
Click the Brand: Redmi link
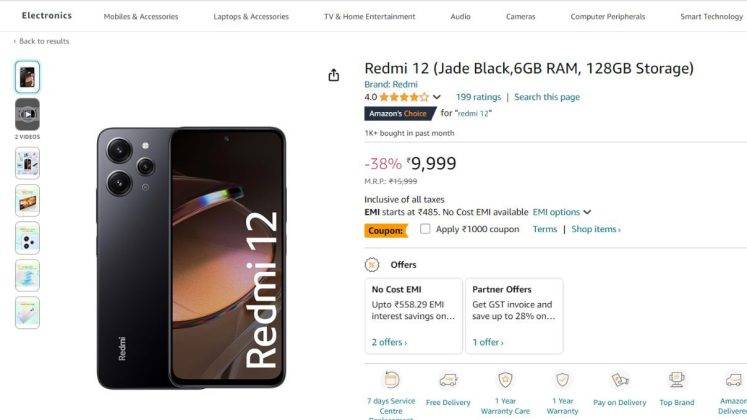[x=391, y=84]
